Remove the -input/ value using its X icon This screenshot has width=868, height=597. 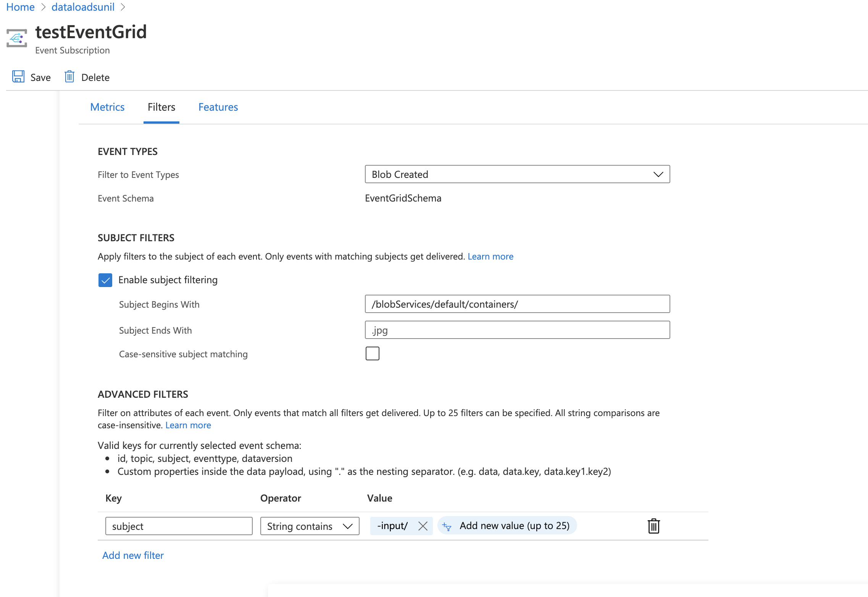pyautogui.click(x=423, y=526)
